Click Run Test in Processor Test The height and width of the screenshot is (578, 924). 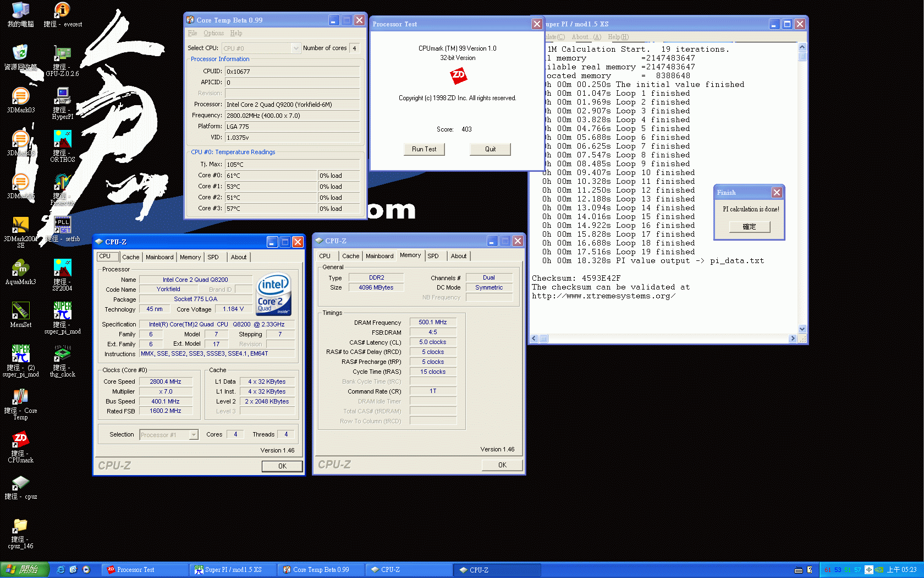click(424, 149)
